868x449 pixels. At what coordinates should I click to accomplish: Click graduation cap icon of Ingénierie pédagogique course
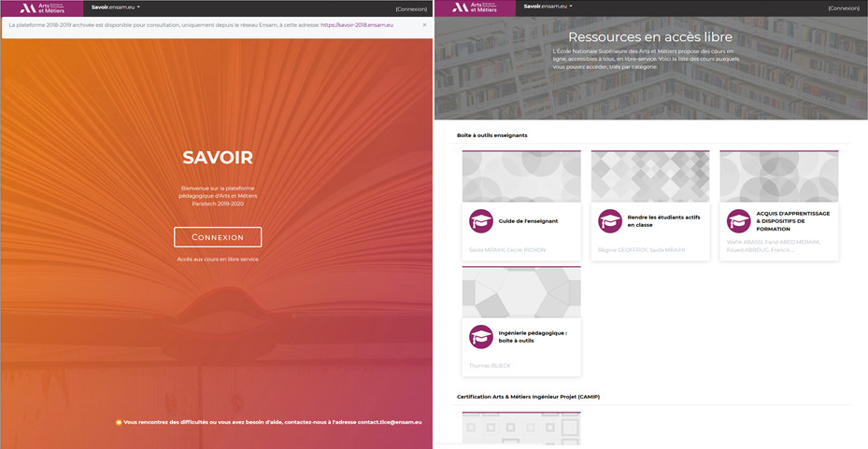coord(481,337)
